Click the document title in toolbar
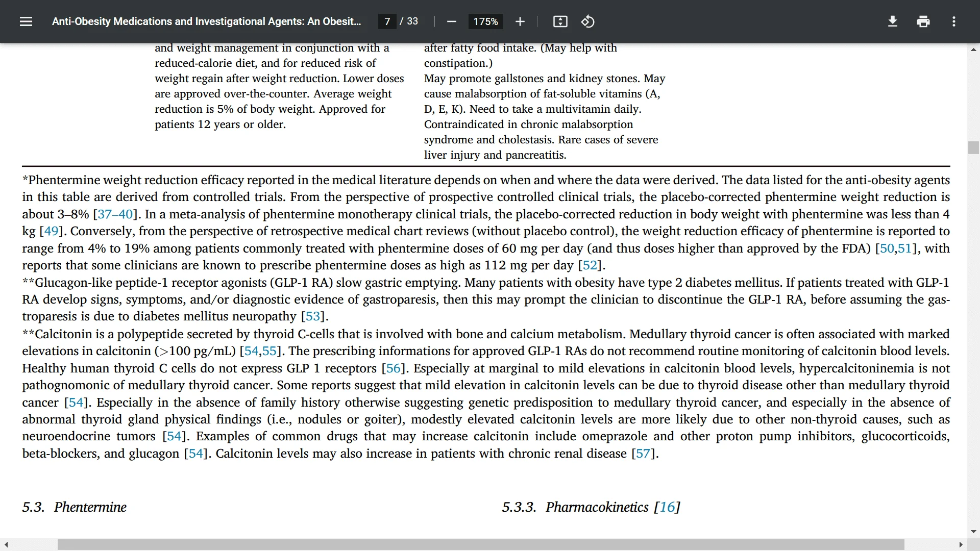980x551 pixels. coord(206,21)
